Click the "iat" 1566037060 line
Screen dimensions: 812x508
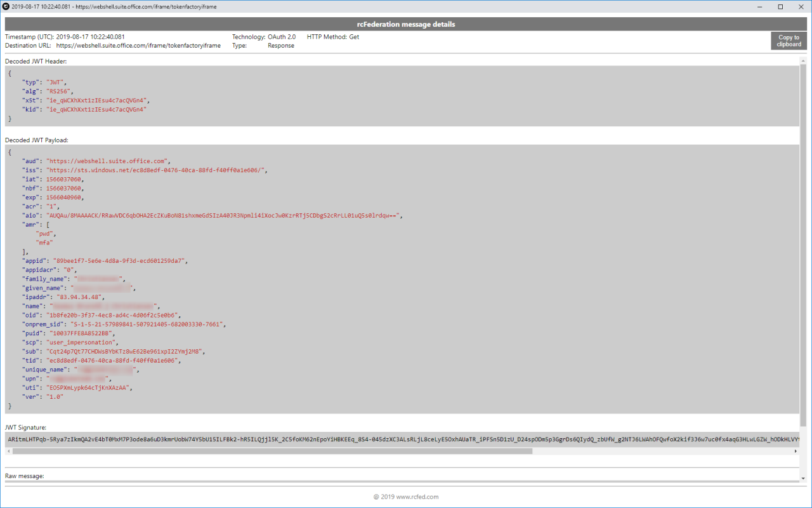point(53,179)
